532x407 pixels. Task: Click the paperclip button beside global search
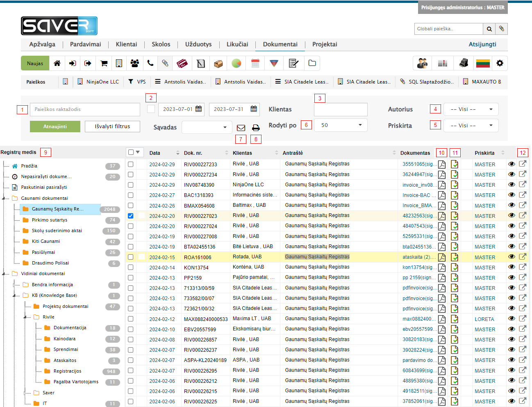click(502, 29)
